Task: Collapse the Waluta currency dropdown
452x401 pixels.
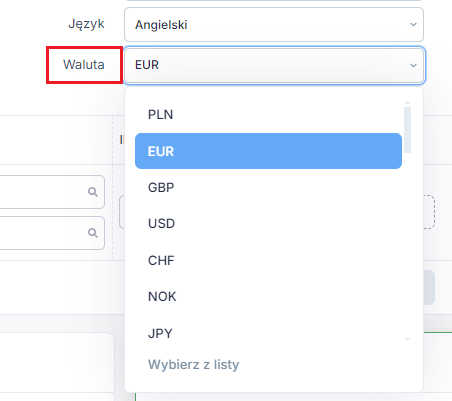Action: point(274,65)
